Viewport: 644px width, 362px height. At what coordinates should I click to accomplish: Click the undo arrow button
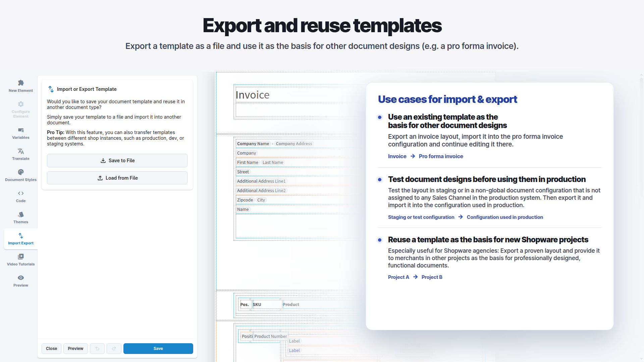coord(97,349)
